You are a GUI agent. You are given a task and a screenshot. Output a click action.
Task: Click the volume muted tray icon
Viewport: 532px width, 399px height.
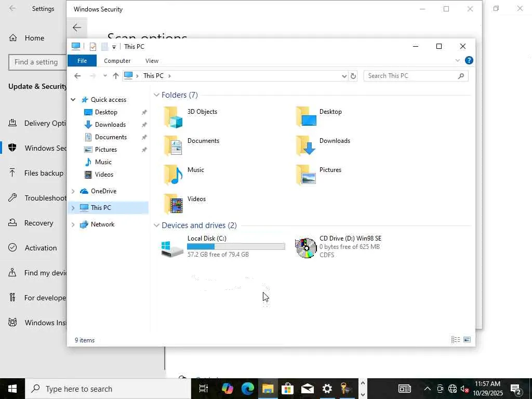(x=464, y=389)
